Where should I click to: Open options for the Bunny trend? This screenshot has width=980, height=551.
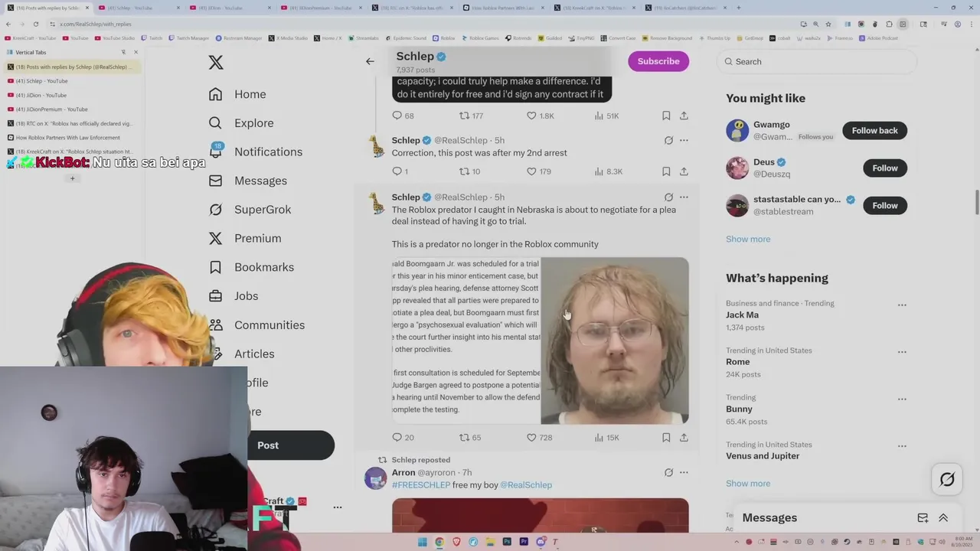coord(902,399)
